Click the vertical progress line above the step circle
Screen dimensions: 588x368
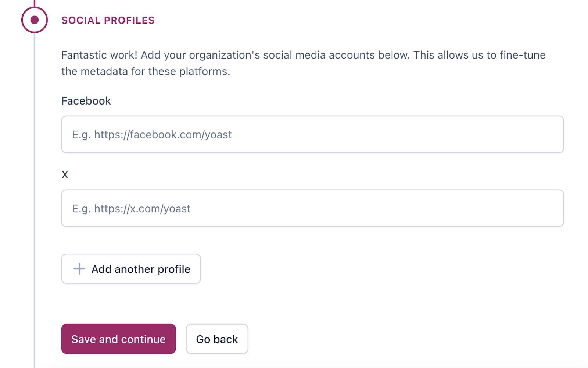pyautogui.click(x=34, y=3)
